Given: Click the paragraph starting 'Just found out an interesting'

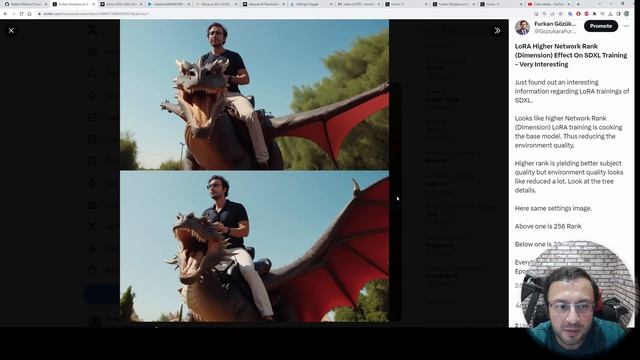Looking at the screenshot, I should 571,91.
